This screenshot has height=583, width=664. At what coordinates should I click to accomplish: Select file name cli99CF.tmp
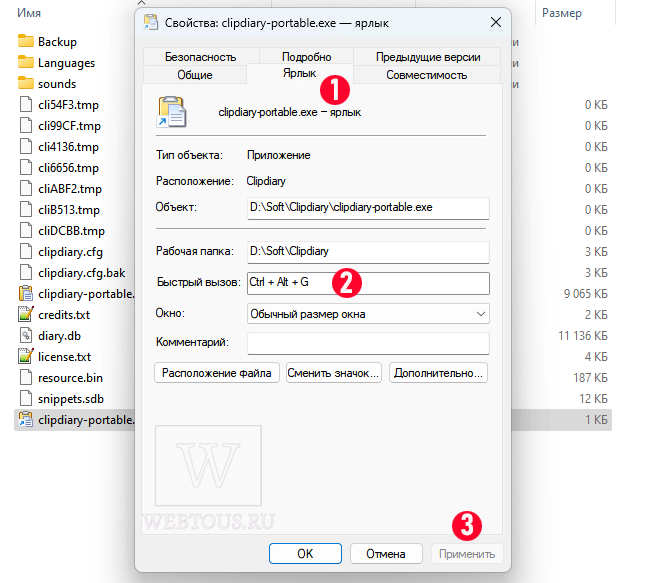coord(69,126)
